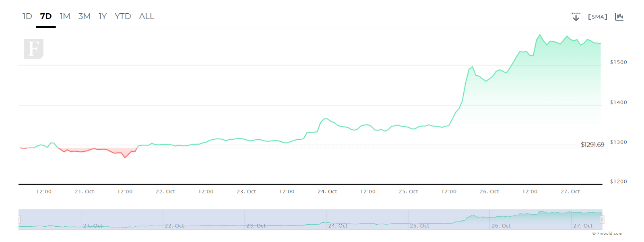This screenshot has height=242, width=644.
Task: Toggle the SMA indicator
Action: point(597,17)
